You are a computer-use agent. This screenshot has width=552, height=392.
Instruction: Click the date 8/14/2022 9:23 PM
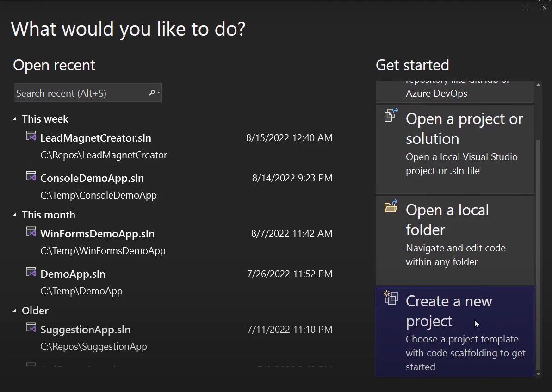[x=292, y=178]
